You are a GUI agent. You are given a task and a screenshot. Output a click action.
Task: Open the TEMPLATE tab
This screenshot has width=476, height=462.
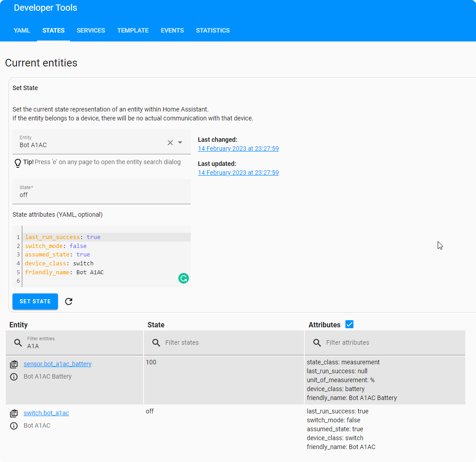(x=133, y=30)
